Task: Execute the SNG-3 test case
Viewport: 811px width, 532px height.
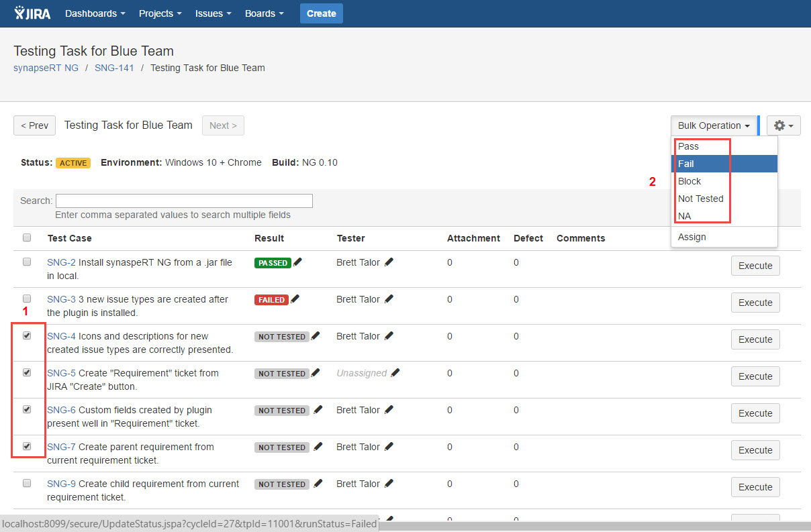Action: coord(755,303)
